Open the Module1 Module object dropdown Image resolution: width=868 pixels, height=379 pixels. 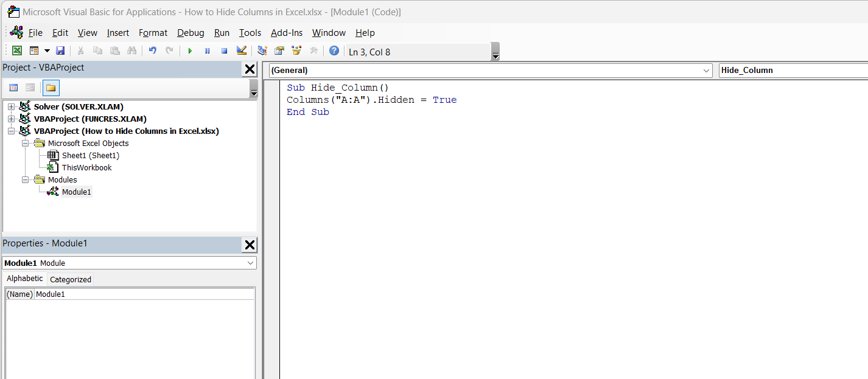tap(251, 263)
